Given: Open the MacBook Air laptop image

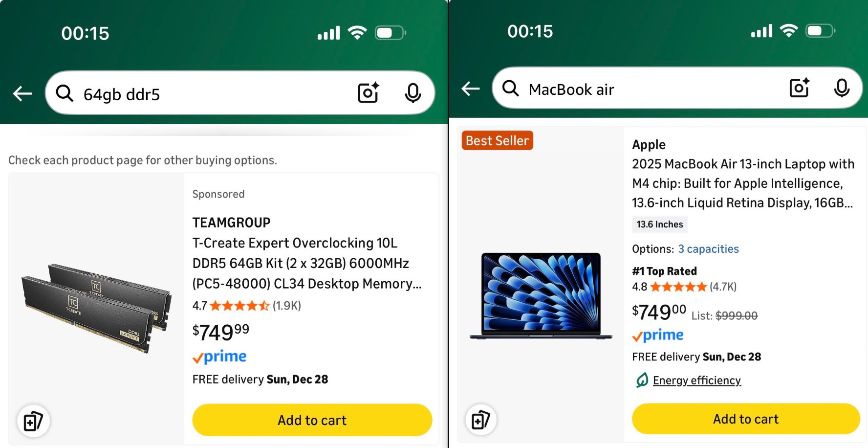Looking at the screenshot, I should (541, 295).
